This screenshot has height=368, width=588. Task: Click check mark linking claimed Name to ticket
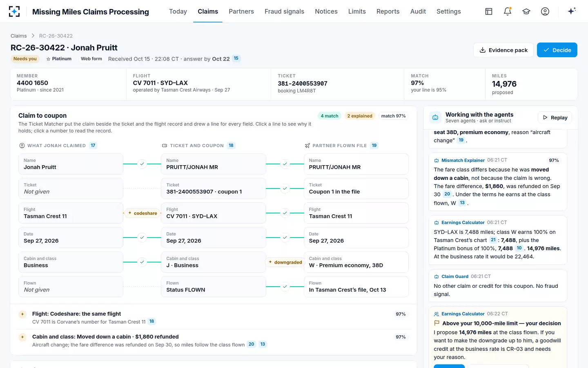pos(142,164)
